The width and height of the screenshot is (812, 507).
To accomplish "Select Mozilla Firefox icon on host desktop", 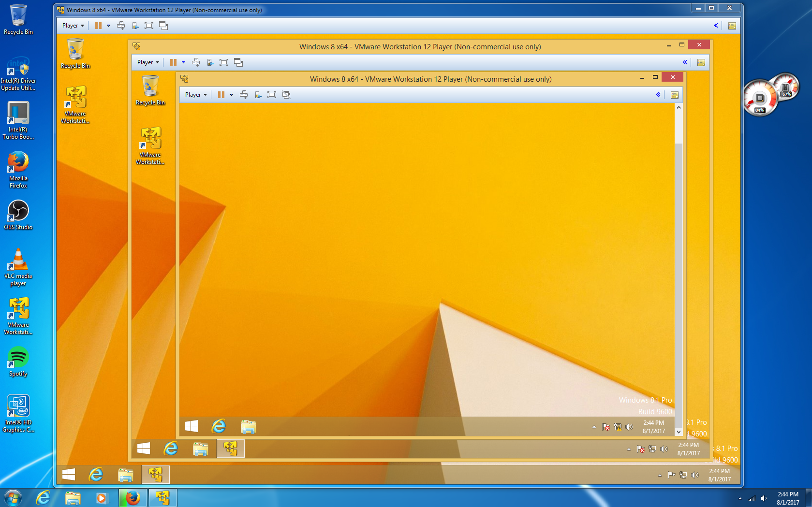I will [18, 170].
